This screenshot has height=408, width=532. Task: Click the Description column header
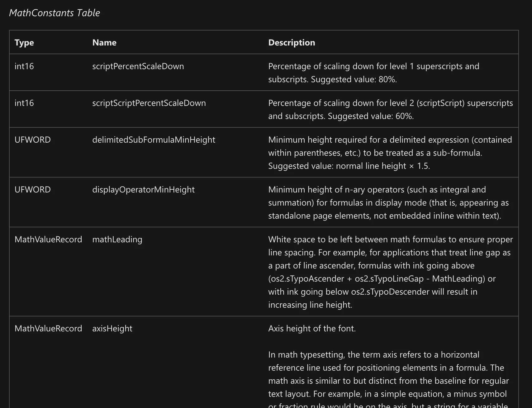(292, 43)
